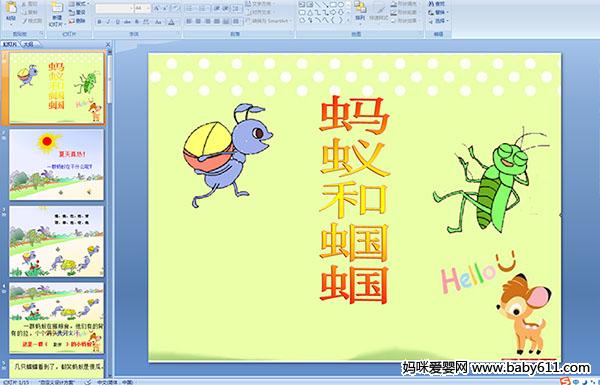Click the New Slide icon
Screen dimensions: 600x385
(57, 8)
